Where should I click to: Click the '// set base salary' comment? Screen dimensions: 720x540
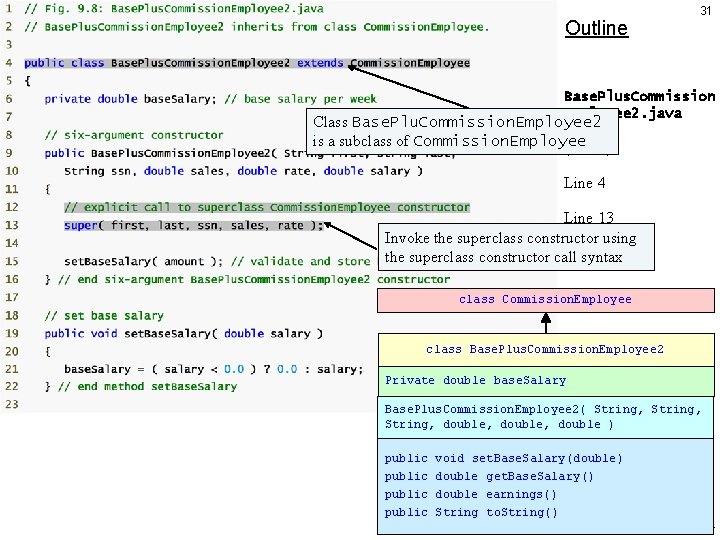tap(104, 315)
